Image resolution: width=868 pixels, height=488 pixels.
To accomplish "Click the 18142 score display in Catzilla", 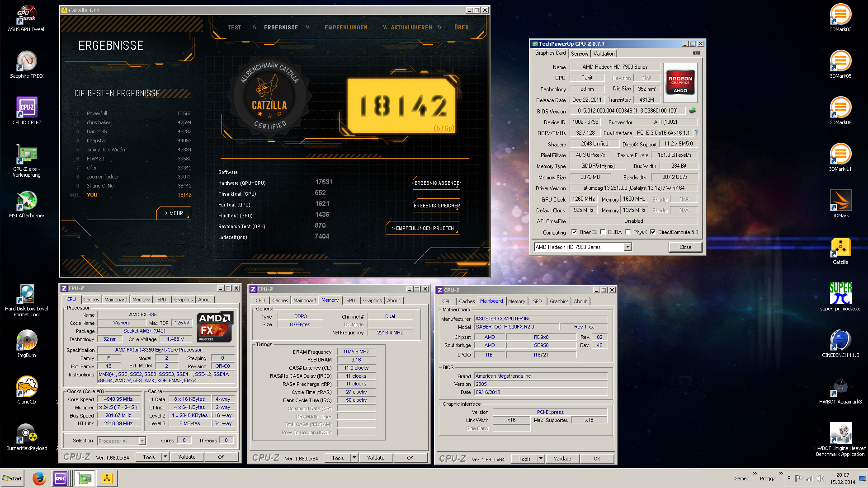I will pyautogui.click(x=402, y=106).
